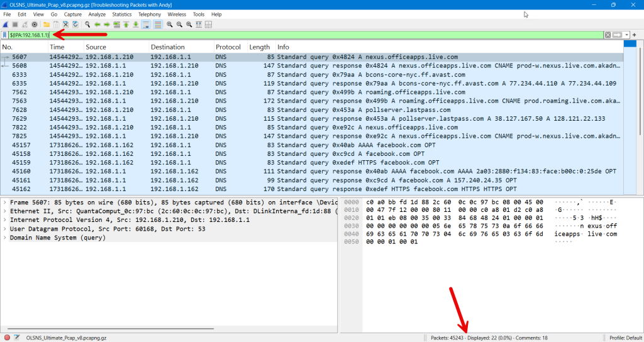
Task: Click the Profile: Default status label
Action: [622, 338]
